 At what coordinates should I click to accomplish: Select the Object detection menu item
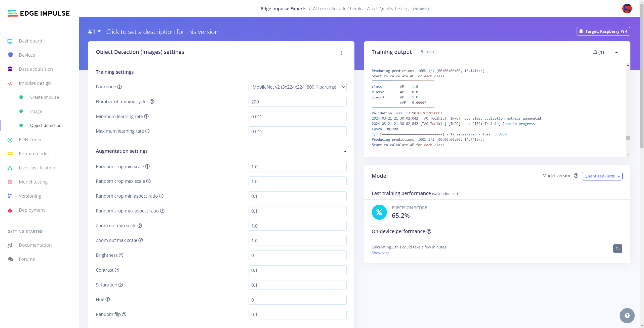point(46,125)
